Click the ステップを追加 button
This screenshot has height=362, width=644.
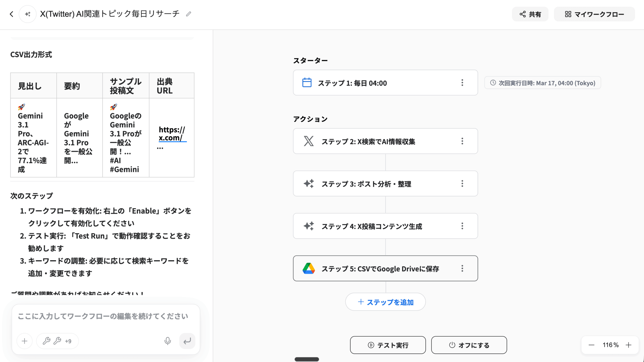pos(385,302)
